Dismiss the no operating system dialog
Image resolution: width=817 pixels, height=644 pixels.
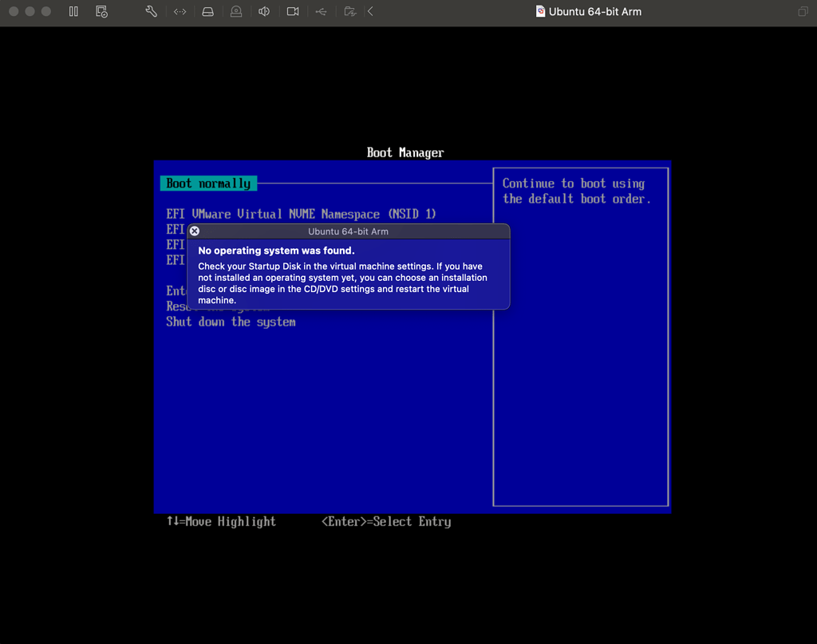[x=194, y=231]
